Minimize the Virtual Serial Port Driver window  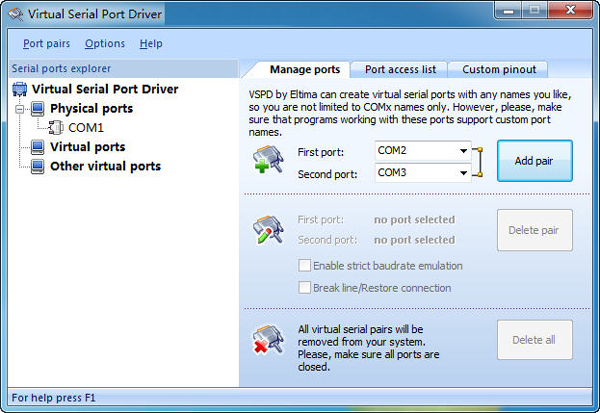tap(508, 11)
